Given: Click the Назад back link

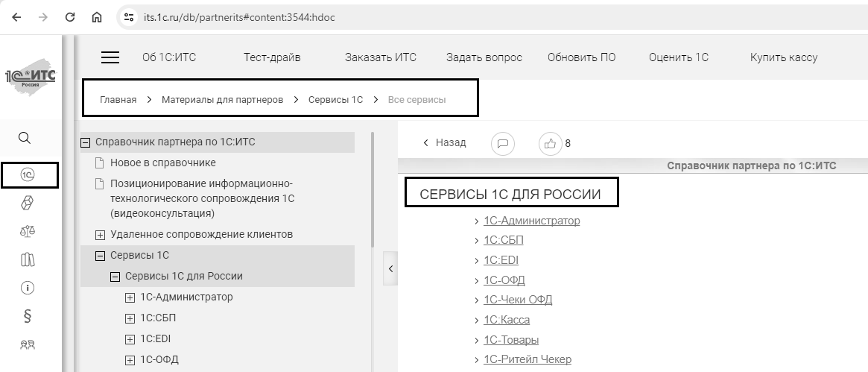Looking at the screenshot, I should 445,143.
